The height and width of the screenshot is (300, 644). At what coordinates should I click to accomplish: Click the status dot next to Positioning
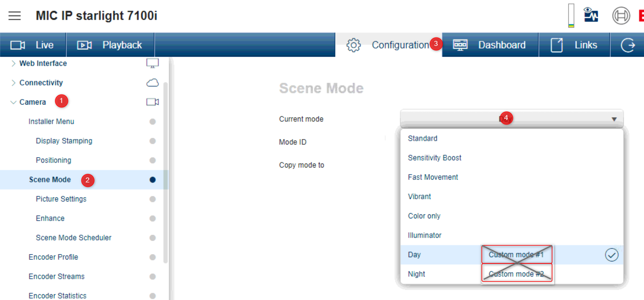[x=153, y=160]
